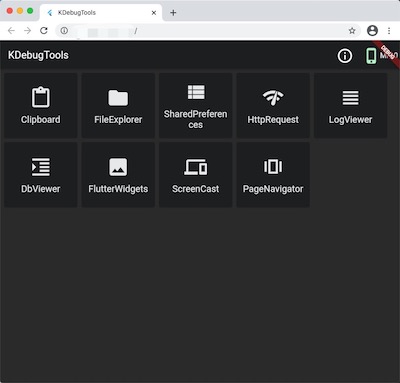400x383 pixels.
Task: Go back with browser back arrow
Action: 11,31
